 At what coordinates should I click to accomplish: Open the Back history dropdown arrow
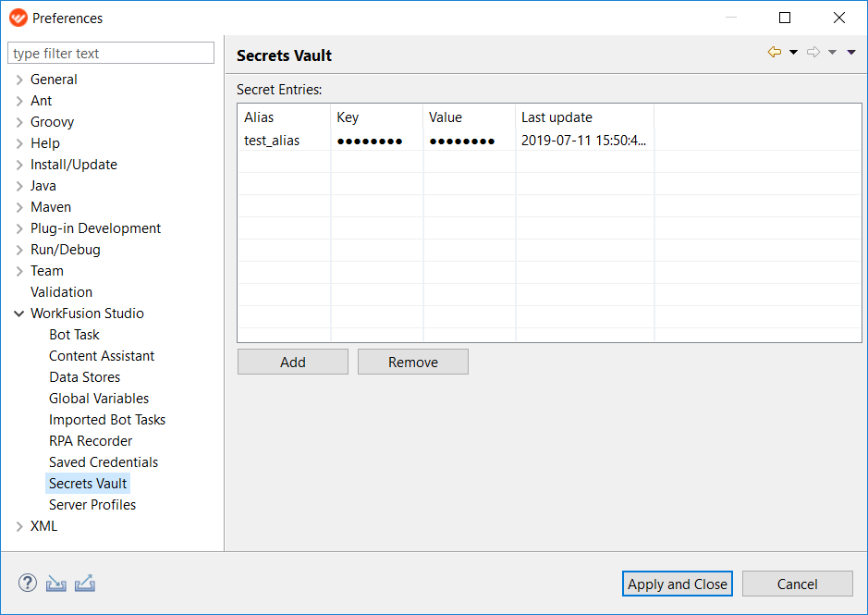pyautogui.click(x=793, y=52)
